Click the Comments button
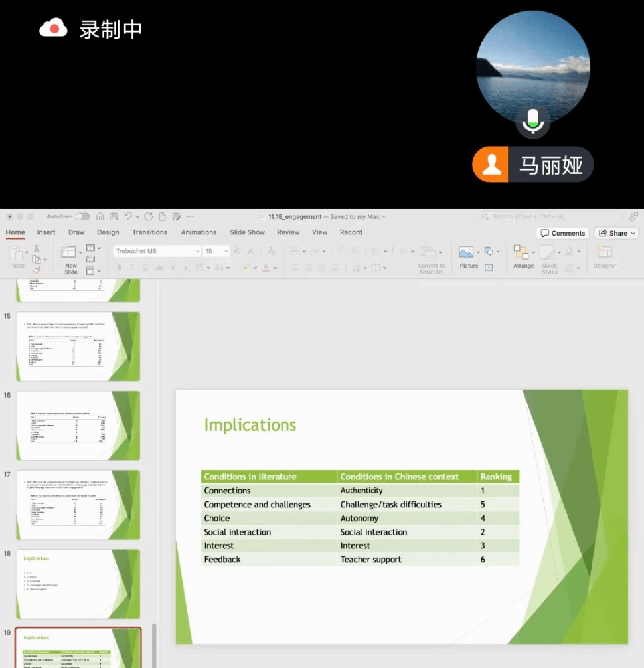The image size is (644, 668). [x=563, y=233]
